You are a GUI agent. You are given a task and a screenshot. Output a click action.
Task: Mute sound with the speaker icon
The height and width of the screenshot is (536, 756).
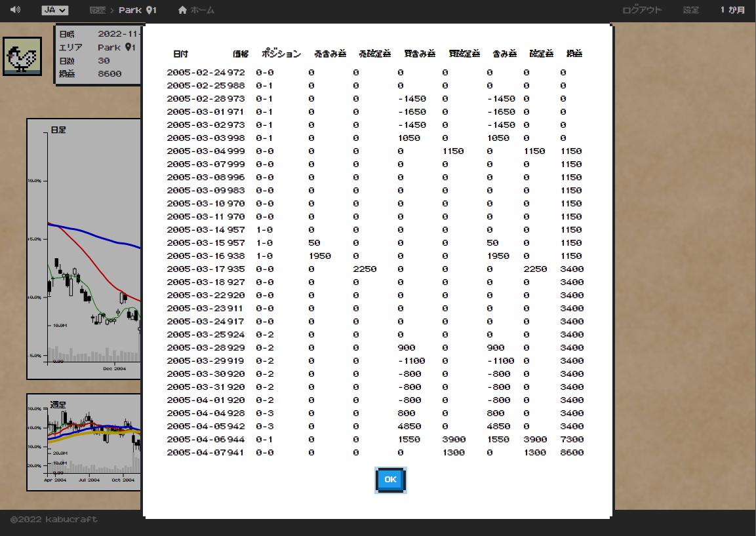(15, 10)
